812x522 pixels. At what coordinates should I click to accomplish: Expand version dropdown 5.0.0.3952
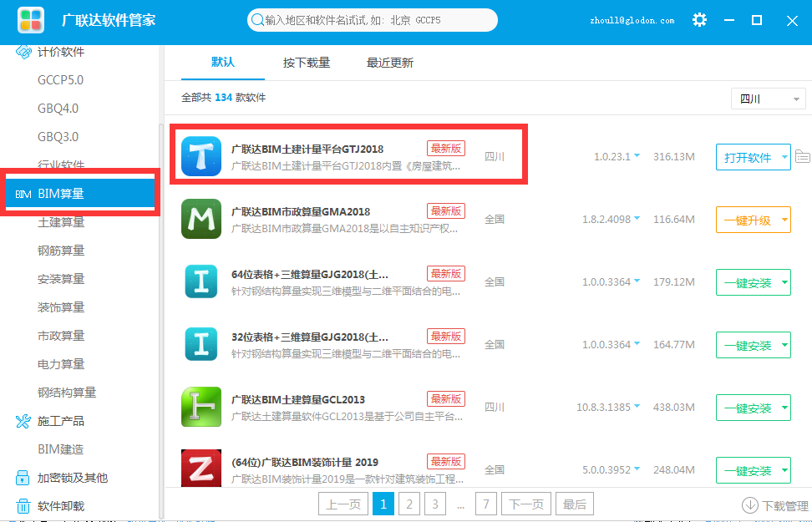pyautogui.click(x=637, y=469)
